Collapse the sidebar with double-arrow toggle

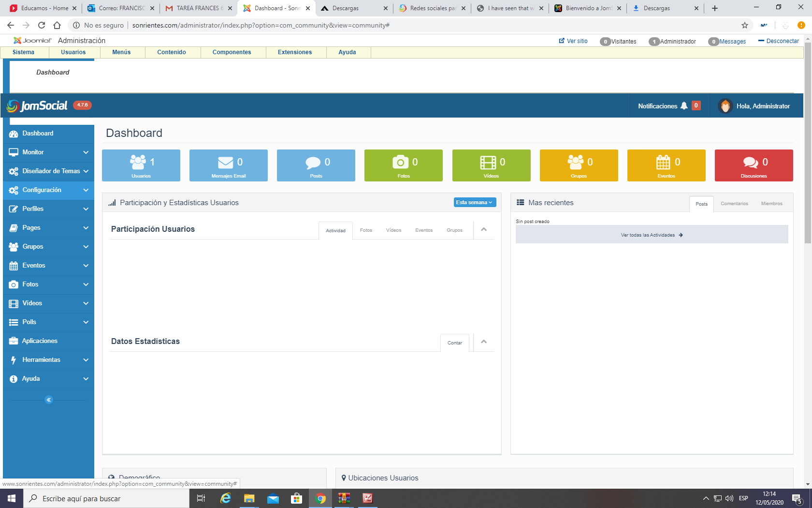[x=49, y=400]
